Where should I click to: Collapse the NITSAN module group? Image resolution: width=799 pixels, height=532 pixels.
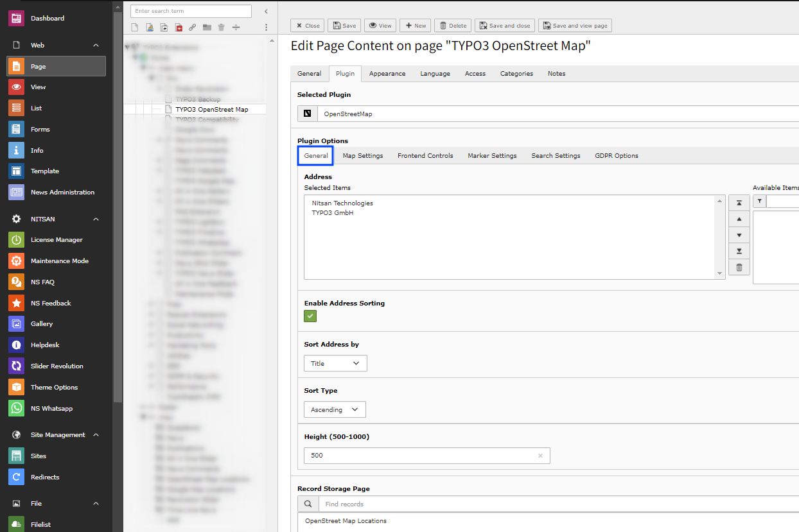pyautogui.click(x=96, y=219)
